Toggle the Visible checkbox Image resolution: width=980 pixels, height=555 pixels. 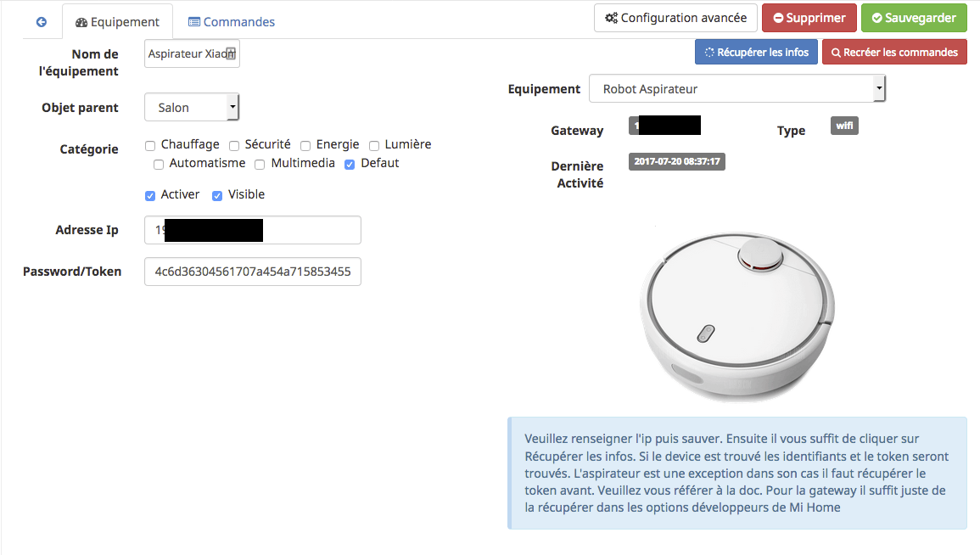217,196
